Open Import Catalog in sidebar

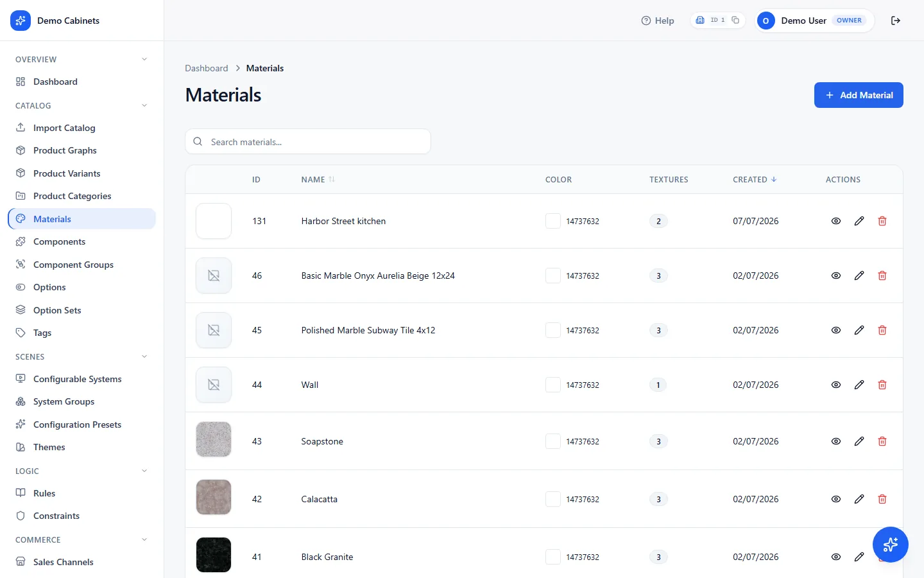click(x=81, y=128)
